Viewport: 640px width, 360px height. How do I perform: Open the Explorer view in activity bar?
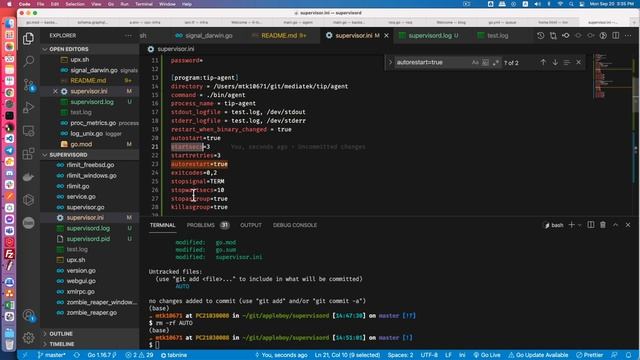coord(29,38)
